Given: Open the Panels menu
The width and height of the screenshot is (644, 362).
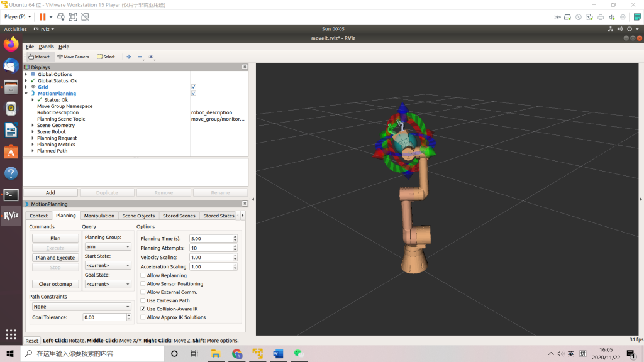Looking at the screenshot, I should point(45,47).
